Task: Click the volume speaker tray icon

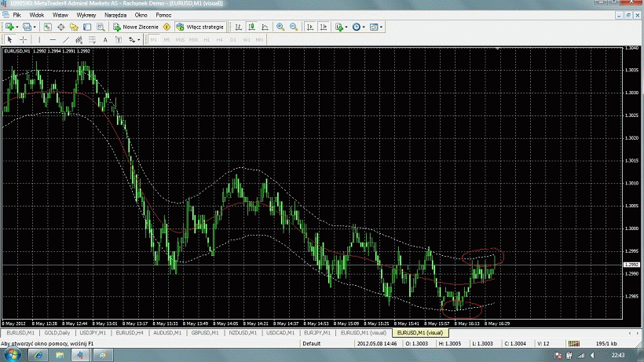Action: 592,356
